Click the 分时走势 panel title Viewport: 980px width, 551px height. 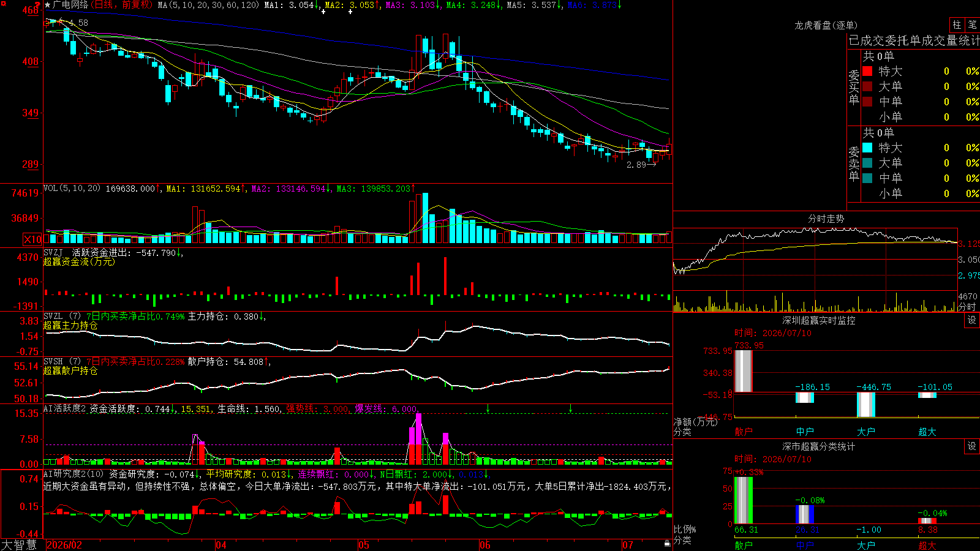[x=826, y=219]
